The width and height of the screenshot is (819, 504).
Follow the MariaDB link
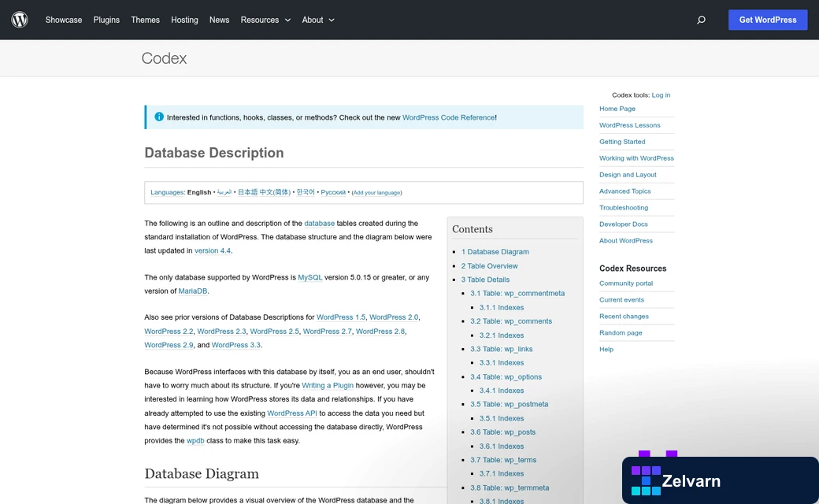(193, 291)
